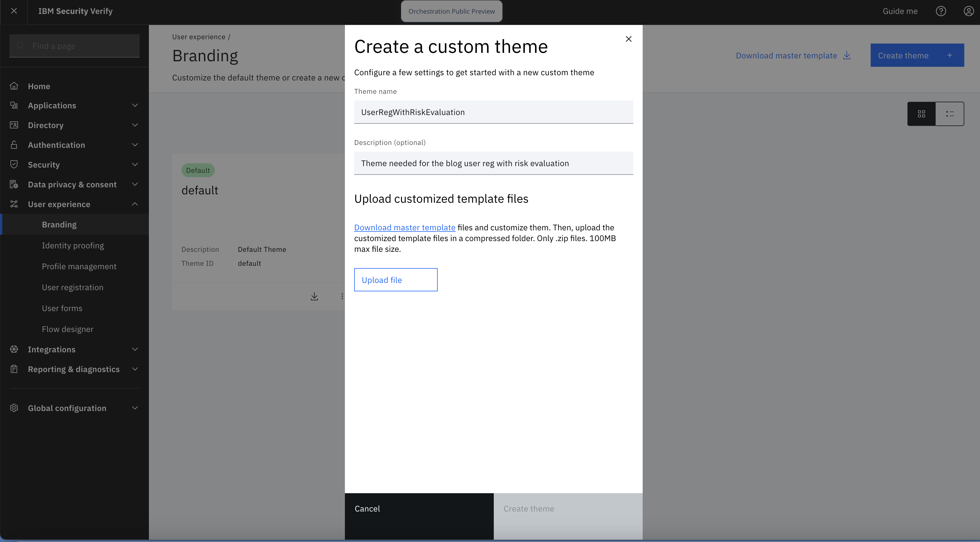
Task: Click the Theme name input field
Action: tap(493, 112)
